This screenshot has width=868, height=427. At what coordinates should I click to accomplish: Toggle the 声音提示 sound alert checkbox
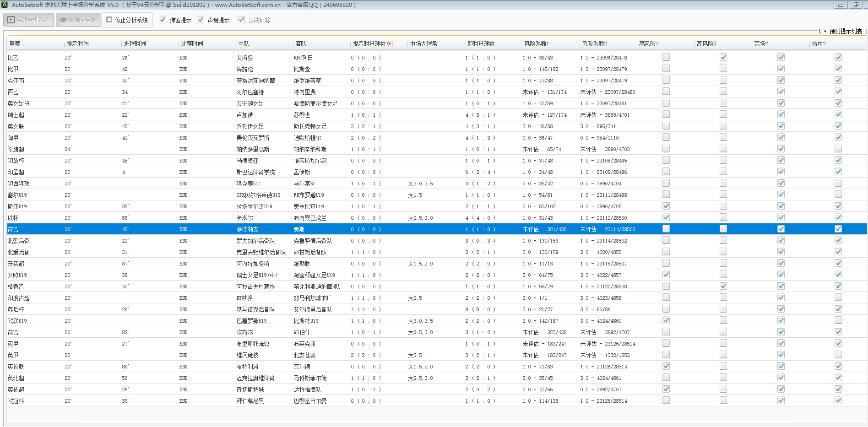pos(201,20)
